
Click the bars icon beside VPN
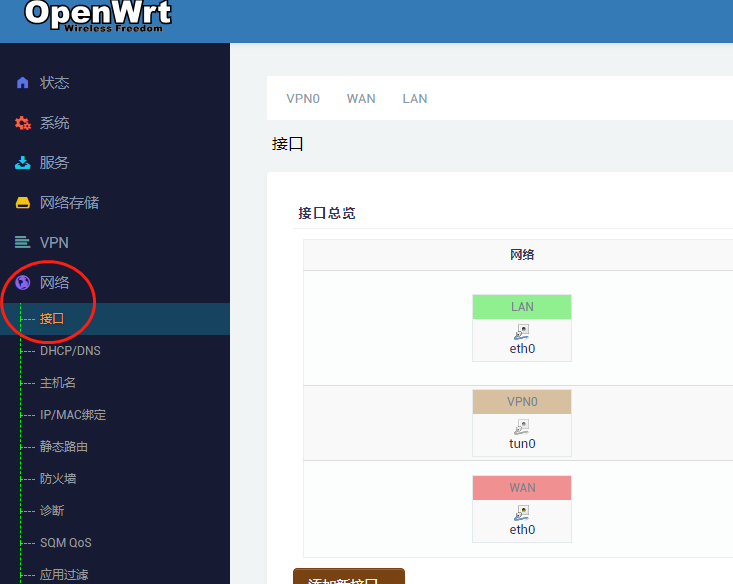pos(22,243)
